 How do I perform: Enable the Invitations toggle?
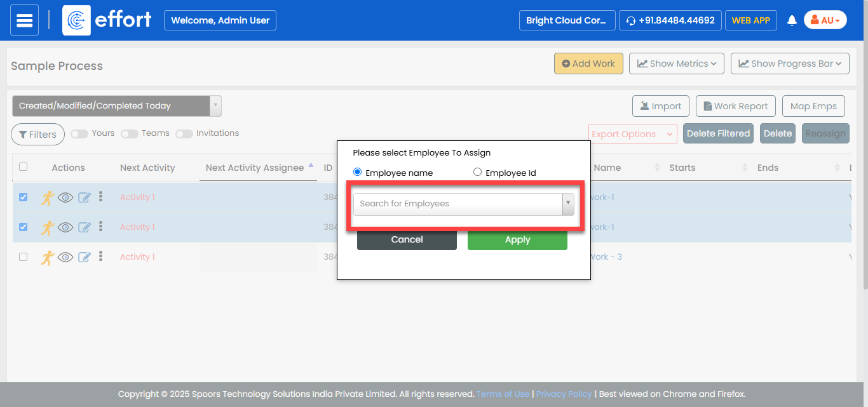184,134
